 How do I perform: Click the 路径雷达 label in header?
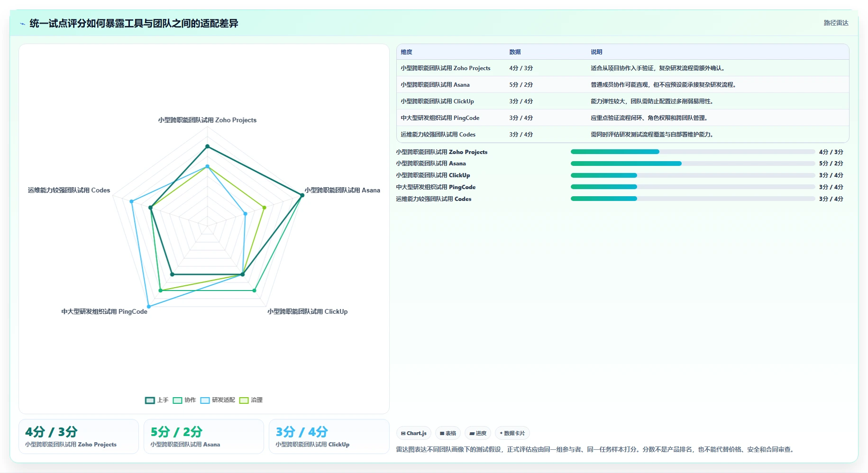(836, 23)
